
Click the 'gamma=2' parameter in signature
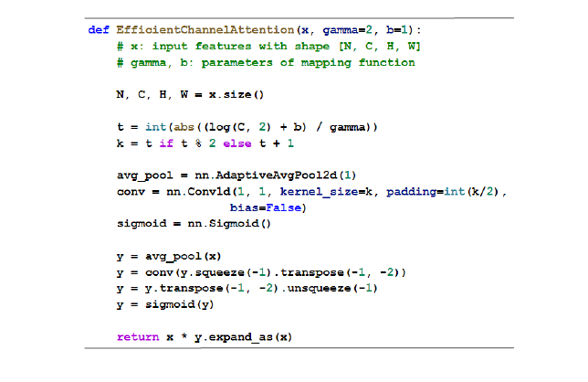(x=348, y=30)
